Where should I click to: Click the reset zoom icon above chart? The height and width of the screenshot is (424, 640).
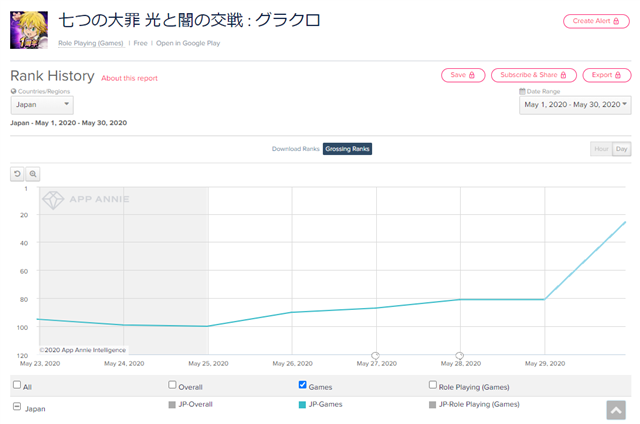[x=17, y=174]
